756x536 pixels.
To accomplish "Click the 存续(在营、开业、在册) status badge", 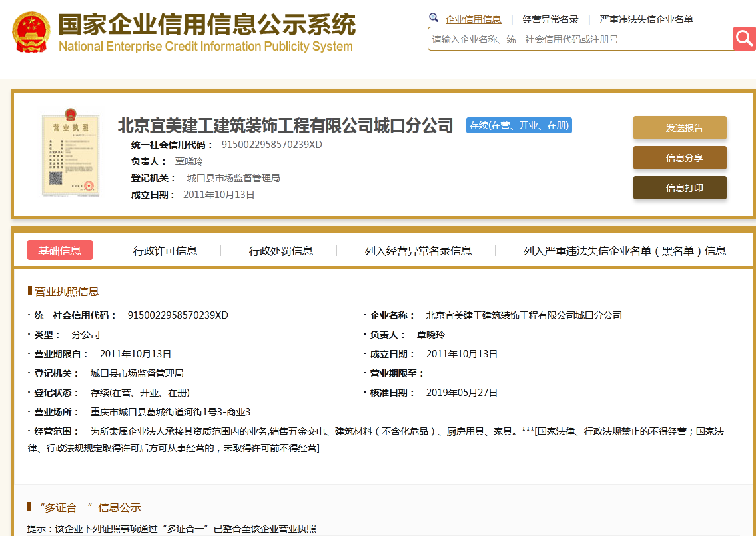I will 519,125.
